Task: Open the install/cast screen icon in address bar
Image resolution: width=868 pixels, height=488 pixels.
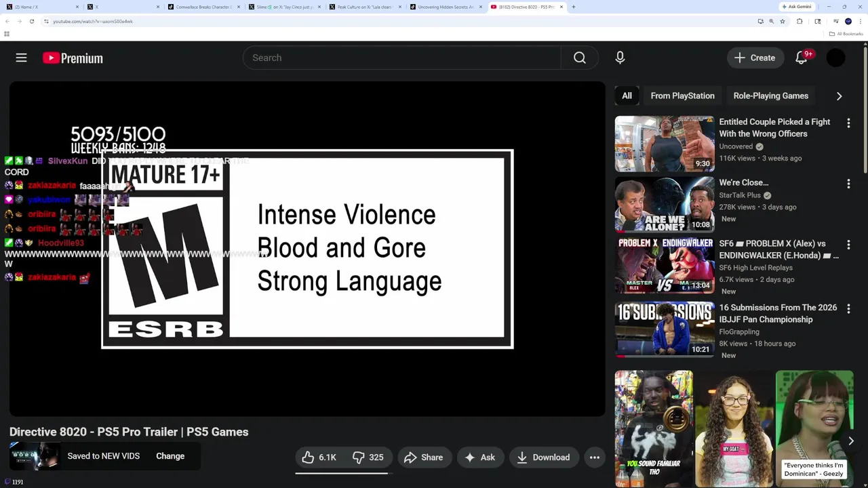Action: tap(760, 21)
